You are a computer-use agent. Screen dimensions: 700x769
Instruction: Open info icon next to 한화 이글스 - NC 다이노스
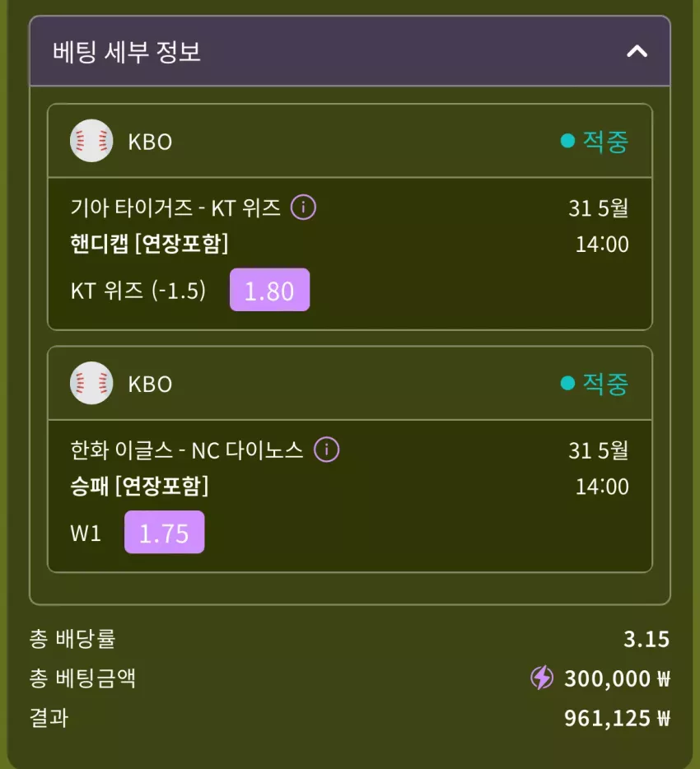pos(326,450)
